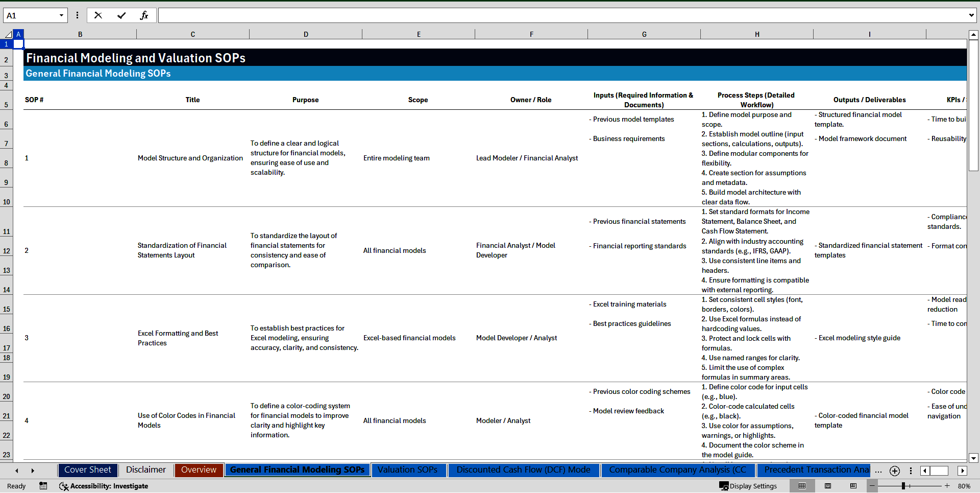This screenshot has width=980, height=493.
Task: Switch to Page Layout view
Action: 828,486
